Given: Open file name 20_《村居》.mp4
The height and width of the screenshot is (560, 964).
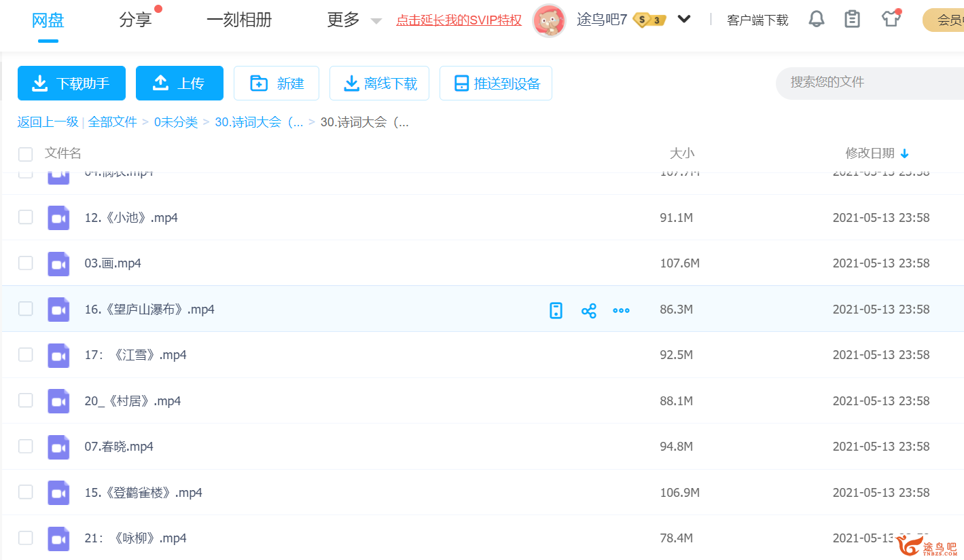Looking at the screenshot, I should click(133, 401).
